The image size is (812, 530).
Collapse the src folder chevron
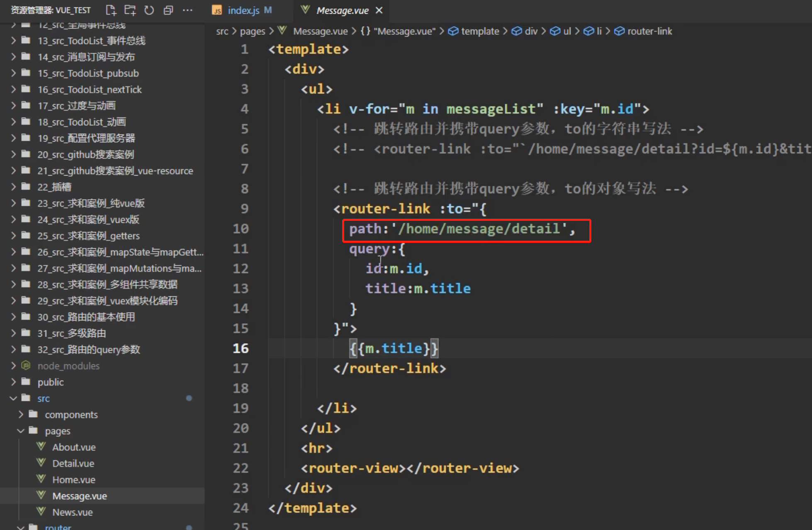coord(13,398)
